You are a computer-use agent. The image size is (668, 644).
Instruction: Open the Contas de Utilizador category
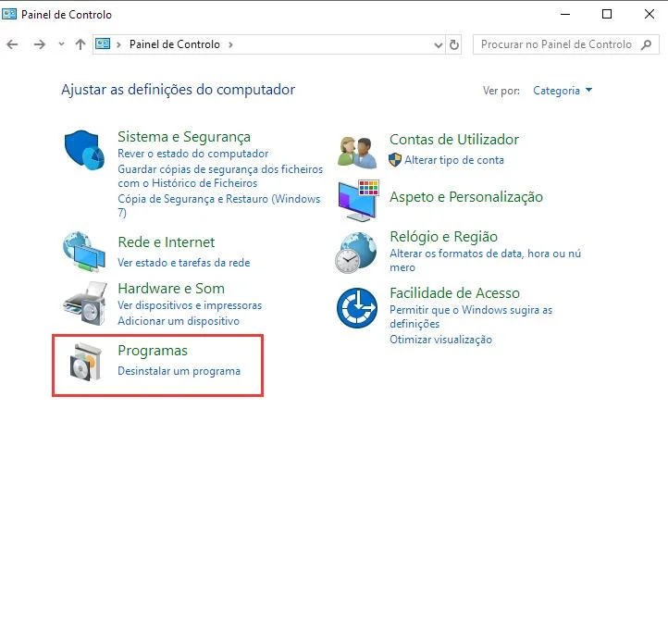(x=454, y=140)
